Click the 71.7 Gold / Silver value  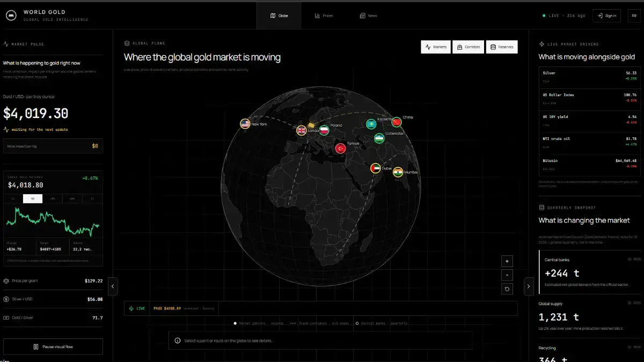tap(97, 317)
